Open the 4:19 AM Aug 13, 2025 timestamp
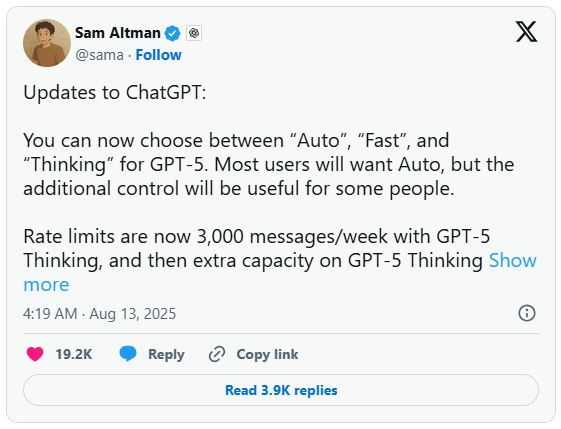This screenshot has height=429, width=561. (99, 314)
